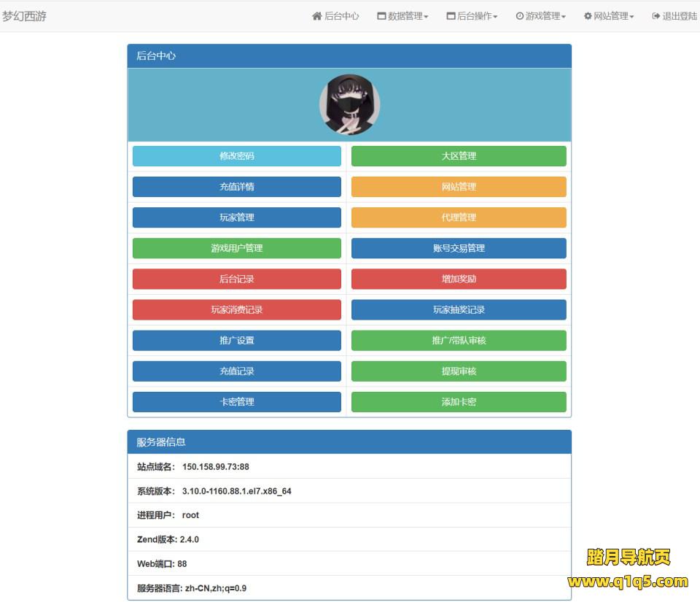This screenshot has height=602, width=700.
Task: Go to 充值详情 page
Action: click(237, 187)
